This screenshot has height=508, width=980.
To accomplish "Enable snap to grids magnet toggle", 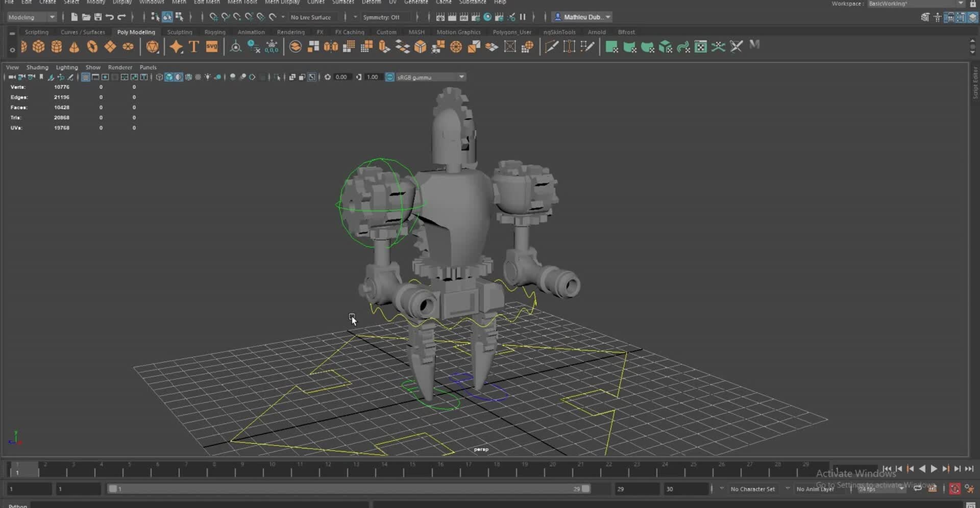I will pos(213,17).
